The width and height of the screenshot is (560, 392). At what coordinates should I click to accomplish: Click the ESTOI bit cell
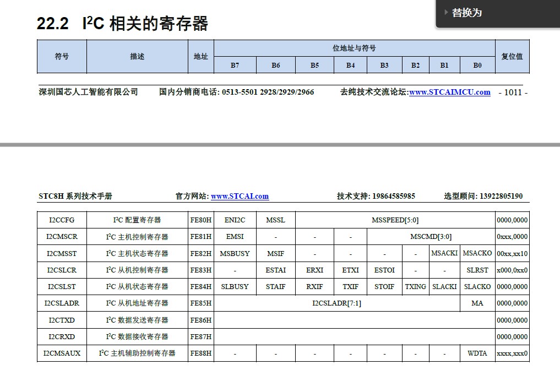pyautogui.click(x=384, y=270)
